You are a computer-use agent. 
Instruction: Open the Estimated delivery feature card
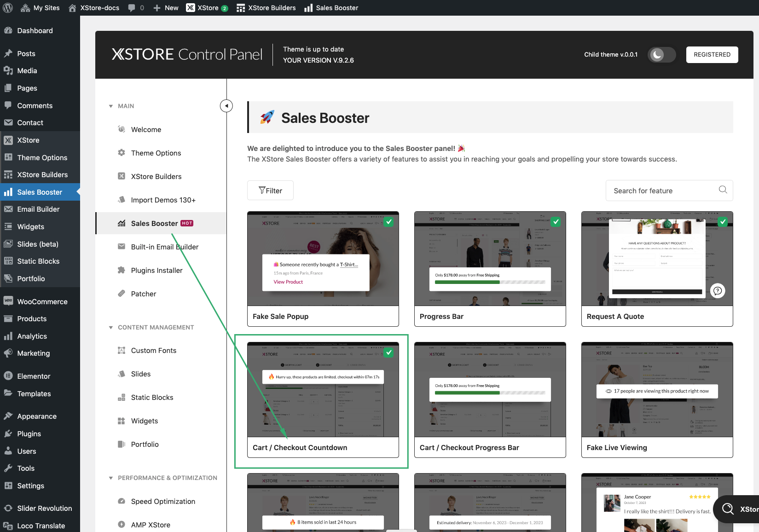click(490, 503)
